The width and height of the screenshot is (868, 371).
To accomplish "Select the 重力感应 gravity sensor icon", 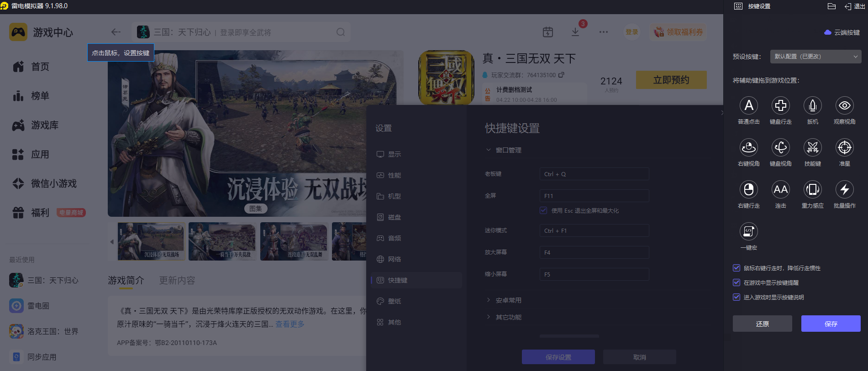I will click(812, 189).
